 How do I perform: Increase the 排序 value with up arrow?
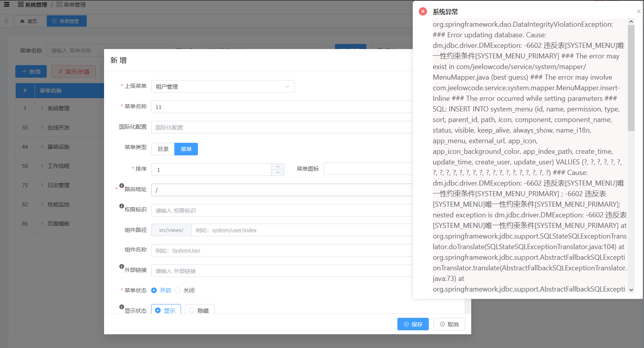278,166
